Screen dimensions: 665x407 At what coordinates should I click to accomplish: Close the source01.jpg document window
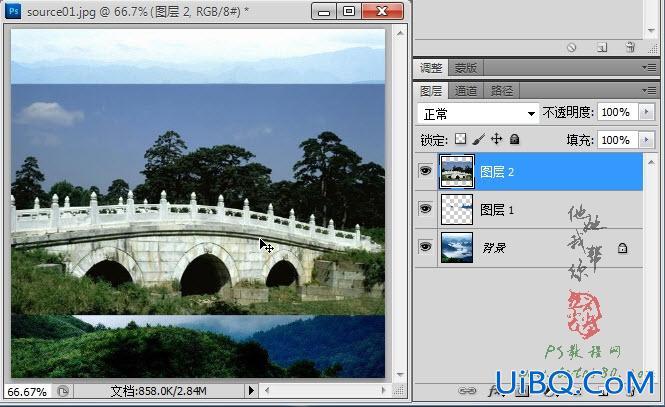point(382,11)
